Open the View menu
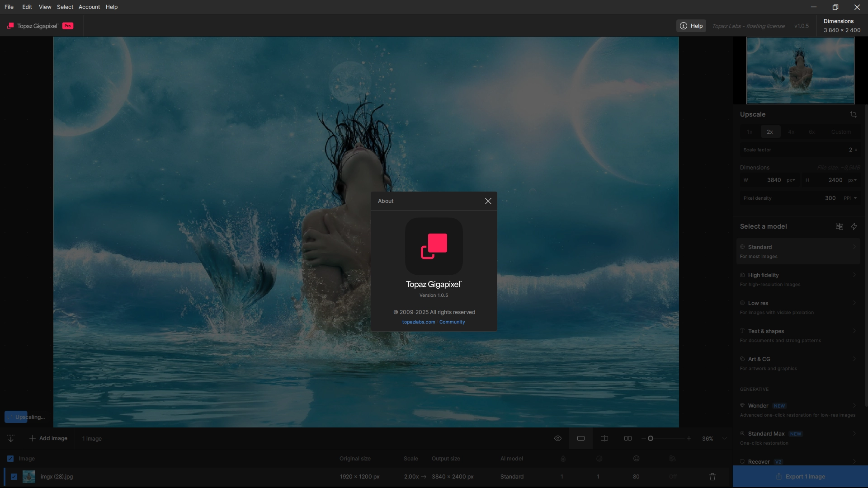This screenshot has height=488, width=868. (45, 7)
